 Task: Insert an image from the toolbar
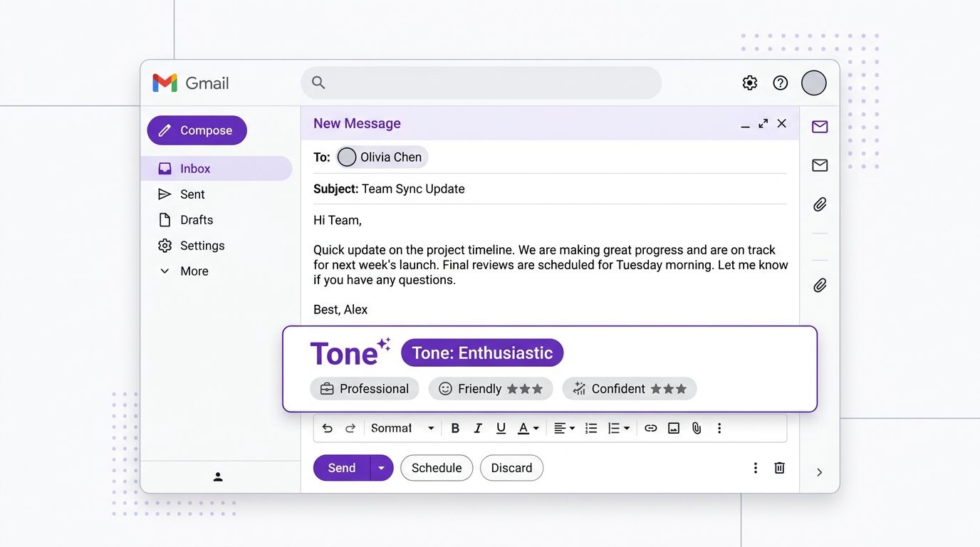coord(674,428)
